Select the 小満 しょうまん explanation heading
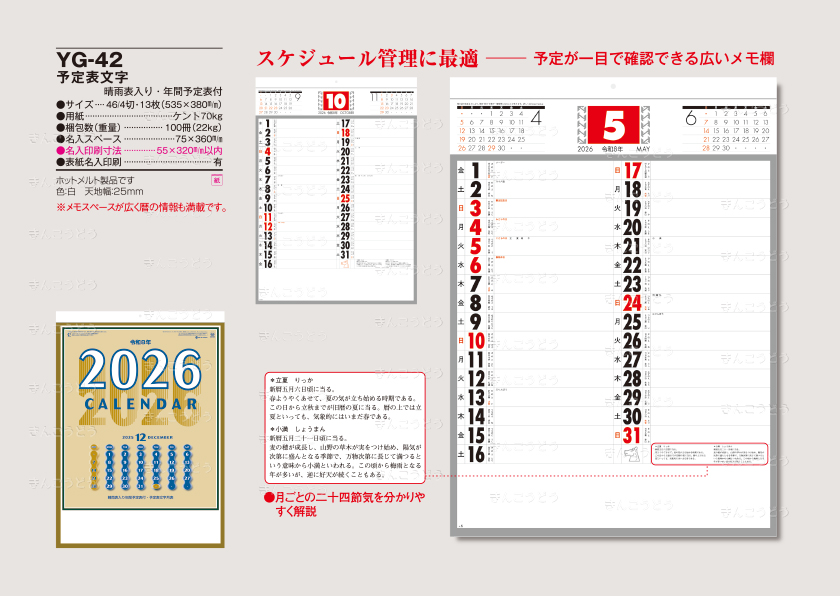Image resolution: width=840 pixels, height=596 pixels. click(x=297, y=429)
